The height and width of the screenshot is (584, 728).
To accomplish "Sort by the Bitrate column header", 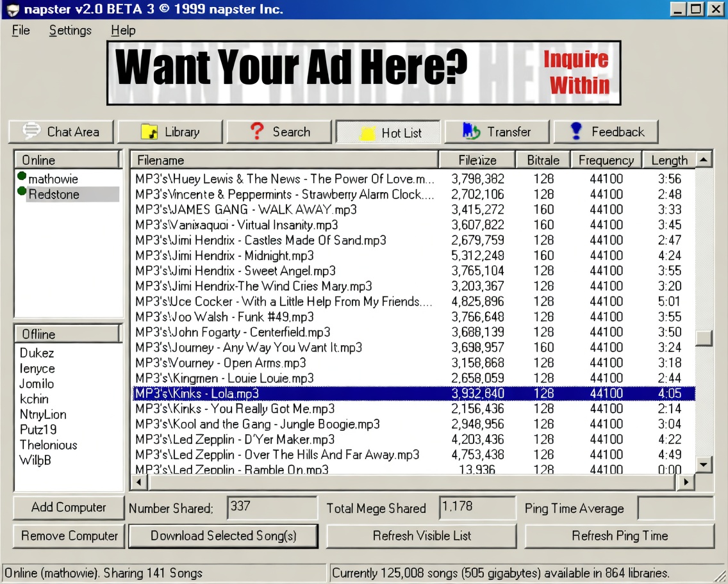I will tap(543, 160).
